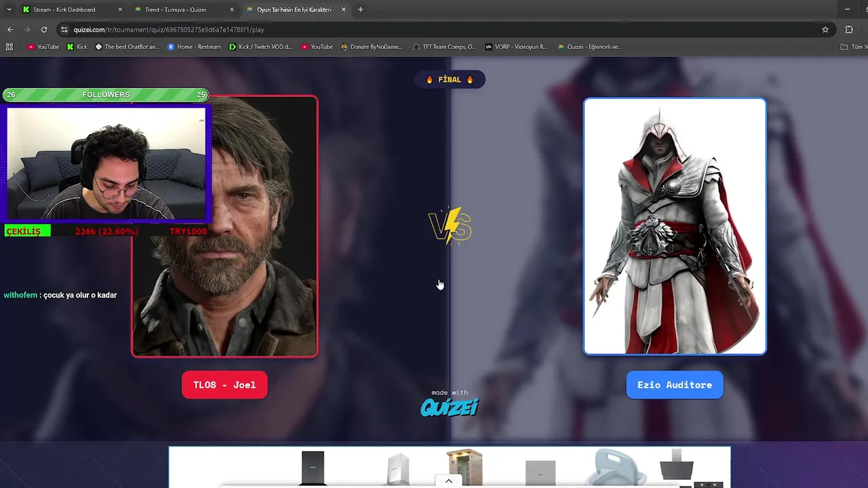The height and width of the screenshot is (488, 868).
Task: Click the FİNAL round badge
Action: coord(450,79)
